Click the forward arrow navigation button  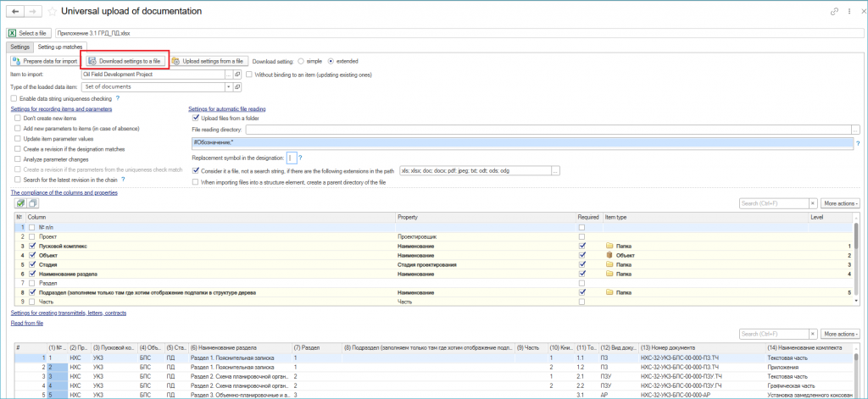33,12
